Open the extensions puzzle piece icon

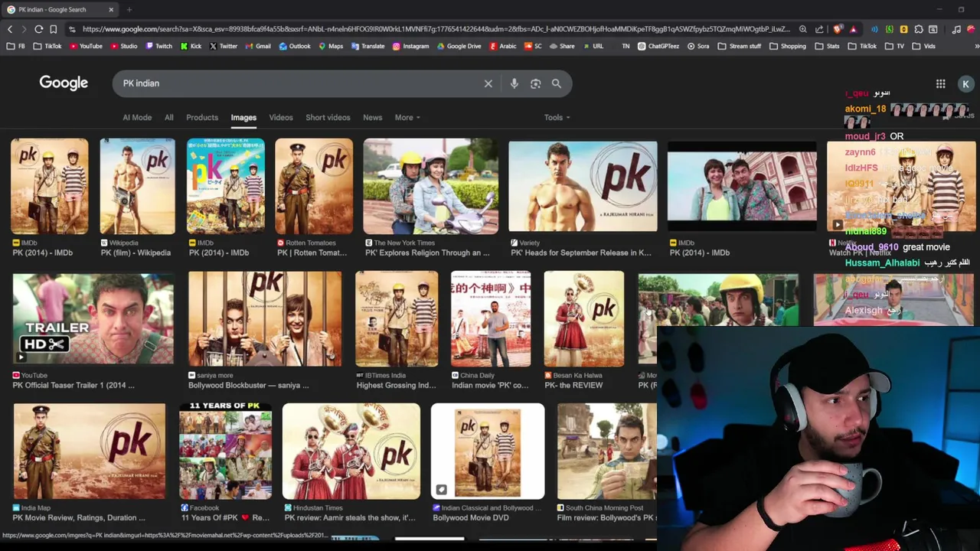919,29
